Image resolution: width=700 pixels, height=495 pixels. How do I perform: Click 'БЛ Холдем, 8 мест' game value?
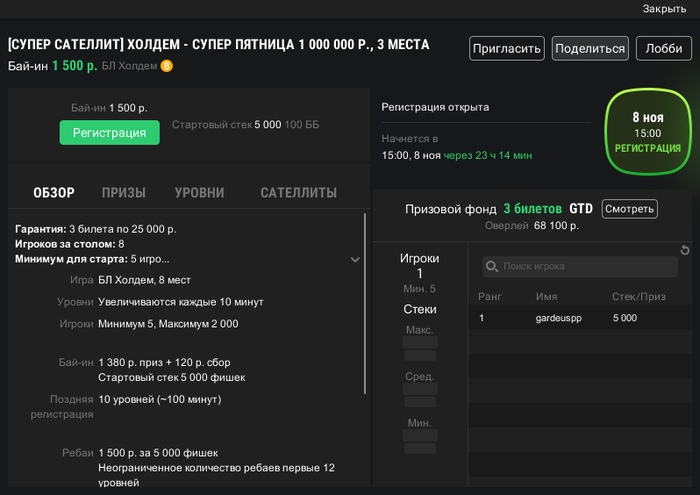click(144, 280)
